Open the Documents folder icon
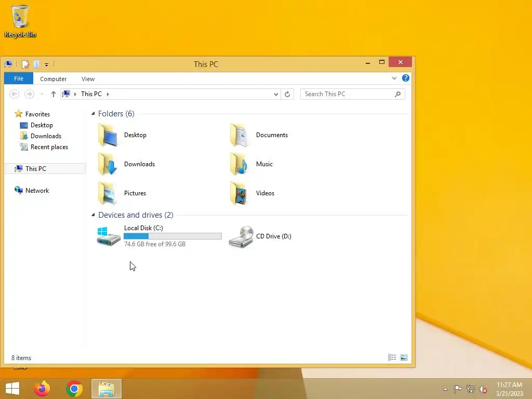532x399 pixels. (240, 135)
